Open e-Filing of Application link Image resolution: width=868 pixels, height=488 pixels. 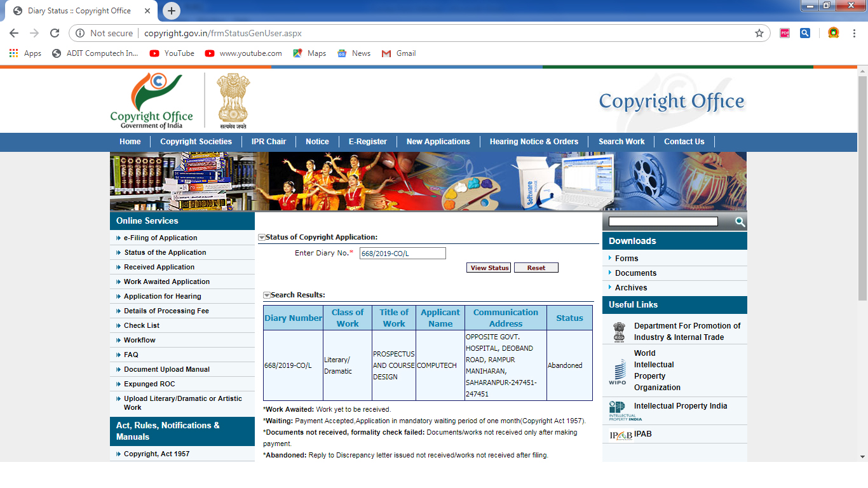click(161, 238)
